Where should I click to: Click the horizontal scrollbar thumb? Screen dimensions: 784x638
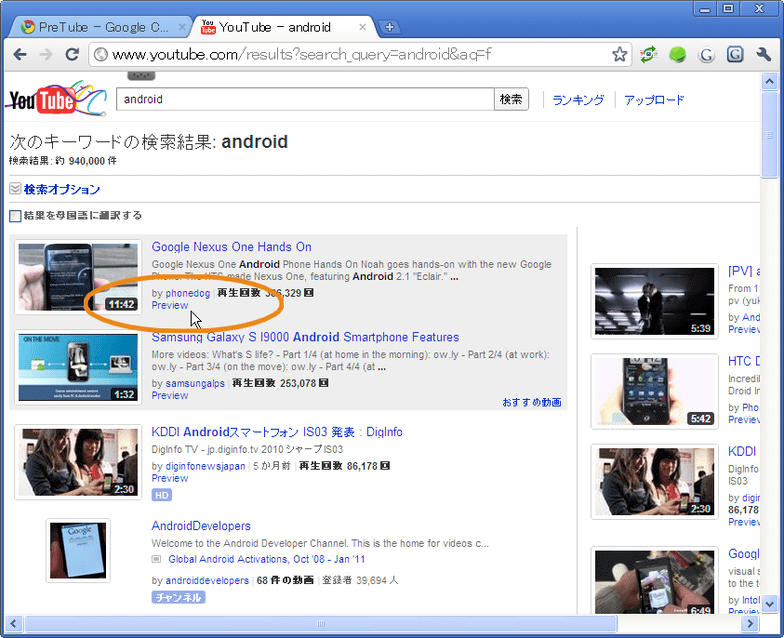(x=320, y=624)
